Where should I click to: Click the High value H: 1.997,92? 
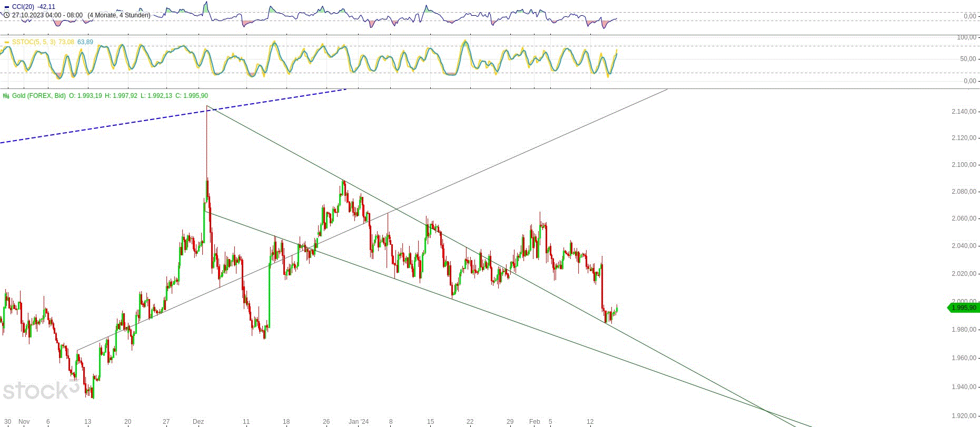coord(121,96)
